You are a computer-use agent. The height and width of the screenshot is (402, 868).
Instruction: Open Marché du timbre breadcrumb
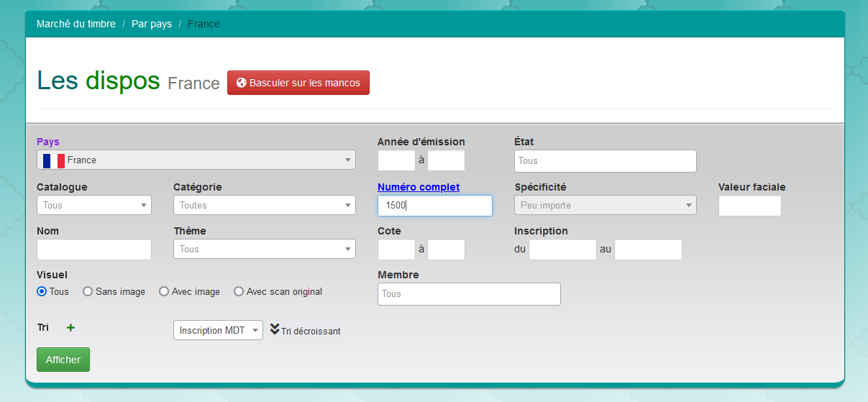tap(76, 24)
